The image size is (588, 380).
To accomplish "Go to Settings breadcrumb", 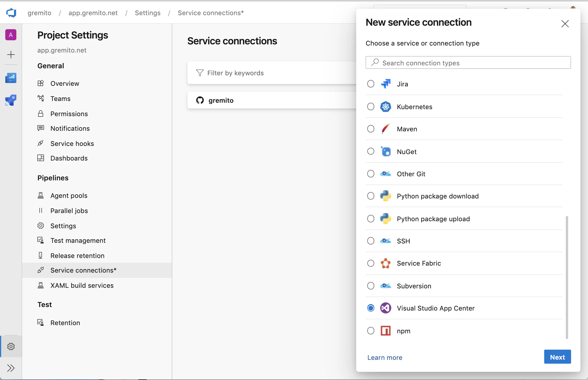I will pos(148,13).
